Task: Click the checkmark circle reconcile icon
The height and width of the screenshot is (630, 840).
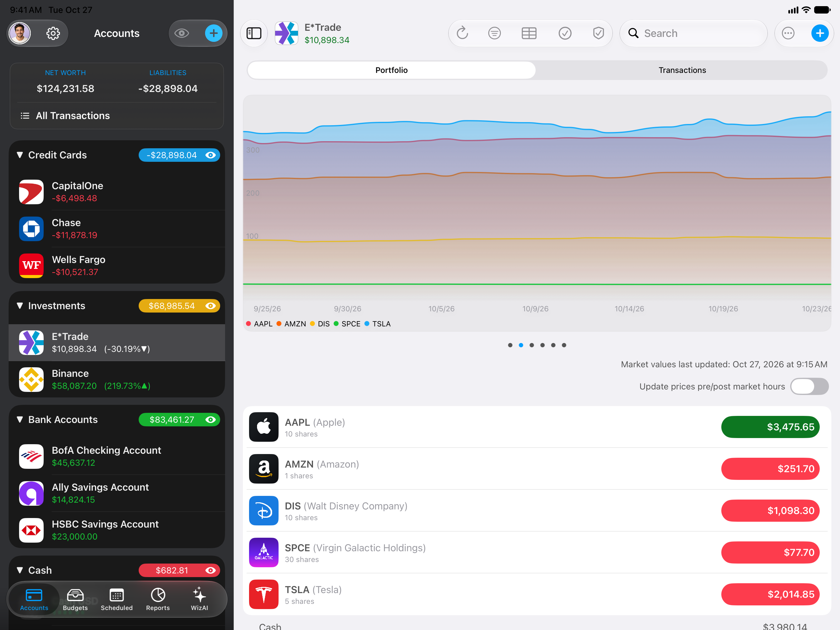Action: [x=565, y=34]
